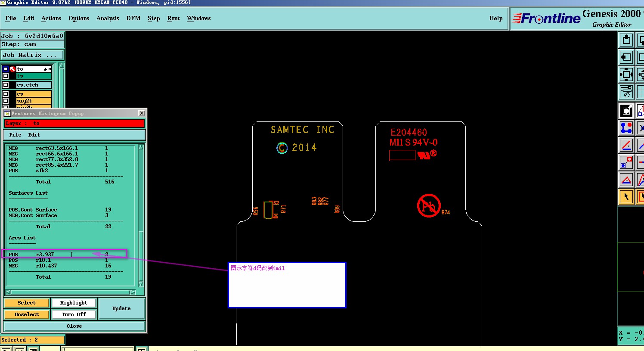644x351 pixels.
Task: Click the histogram list vertical scrollbar
Action: click(x=141, y=215)
